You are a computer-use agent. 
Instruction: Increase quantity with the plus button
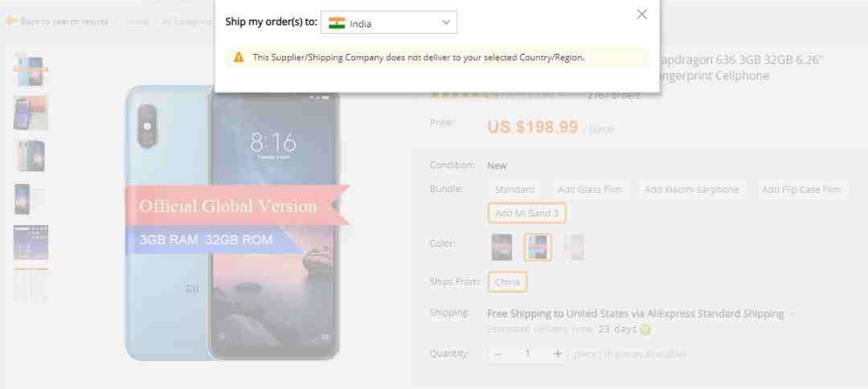[558, 354]
